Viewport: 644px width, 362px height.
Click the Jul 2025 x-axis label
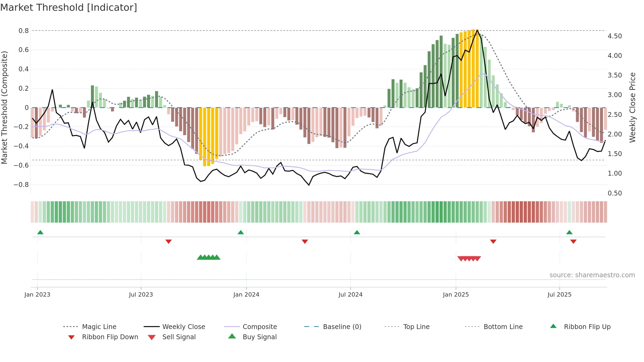pyautogui.click(x=559, y=294)
